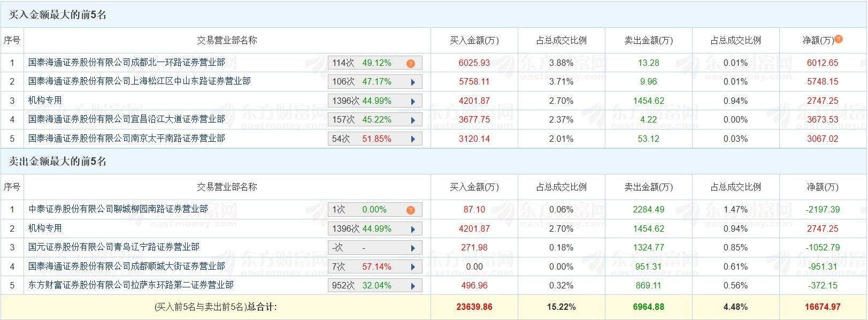The height and width of the screenshot is (320, 868).
Task: Expand arrow for buy-side 机构专用 1396次 stats
Action: (413, 102)
